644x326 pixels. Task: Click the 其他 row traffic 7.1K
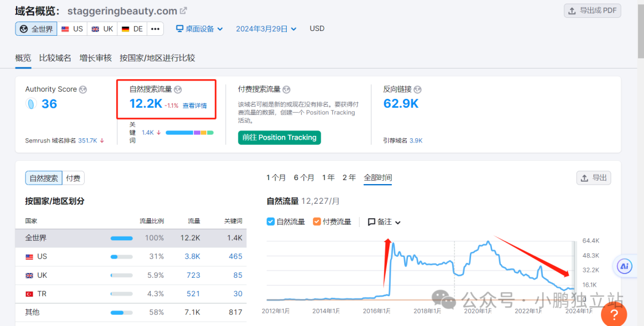point(192,312)
